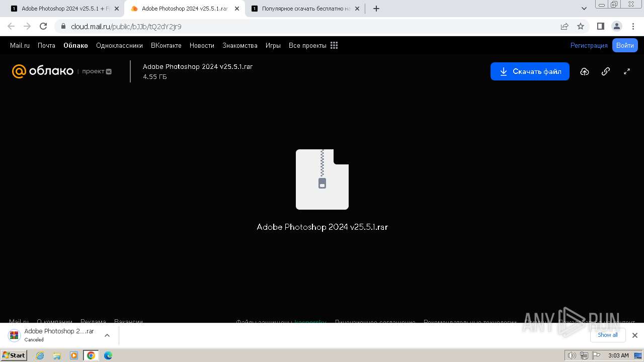Open Знакомства in the portal bar

240,45
